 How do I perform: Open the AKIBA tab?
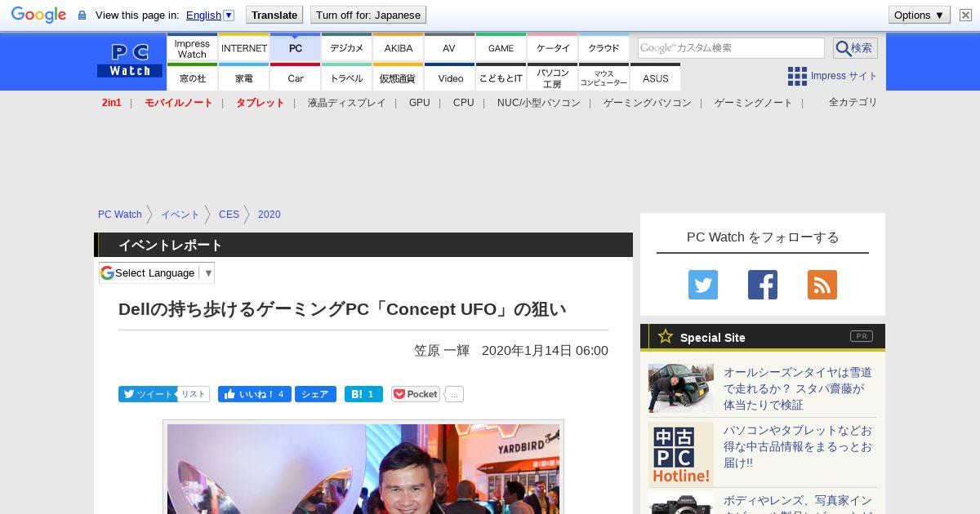click(399, 48)
